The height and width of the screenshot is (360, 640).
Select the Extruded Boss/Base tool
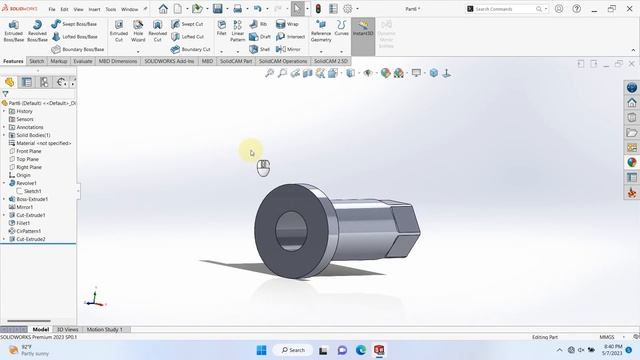pyautogui.click(x=13, y=31)
